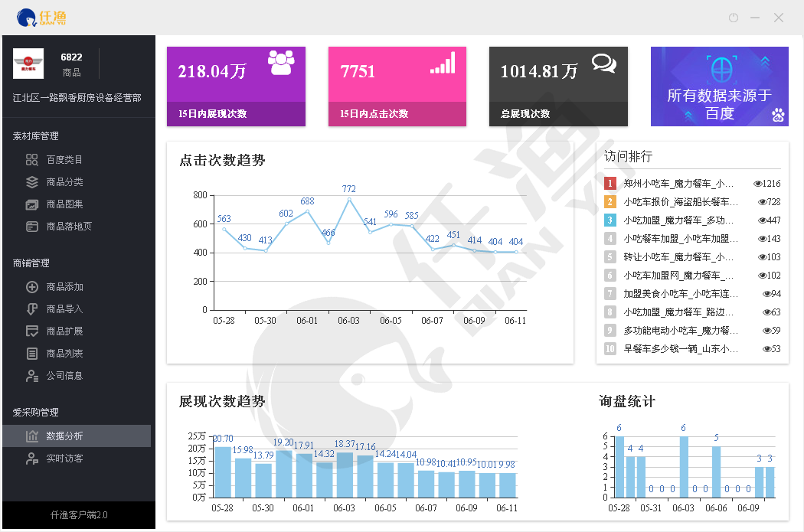The image size is (804, 532).
Task: Open 公司信息 in the sidebar
Action: [64, 376]
